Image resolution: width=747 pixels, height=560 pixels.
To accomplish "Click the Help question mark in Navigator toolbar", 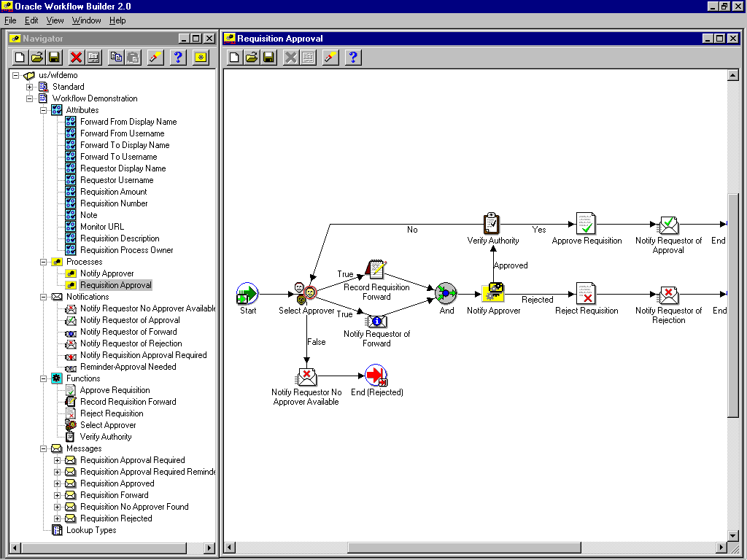I will pos(178,58).
